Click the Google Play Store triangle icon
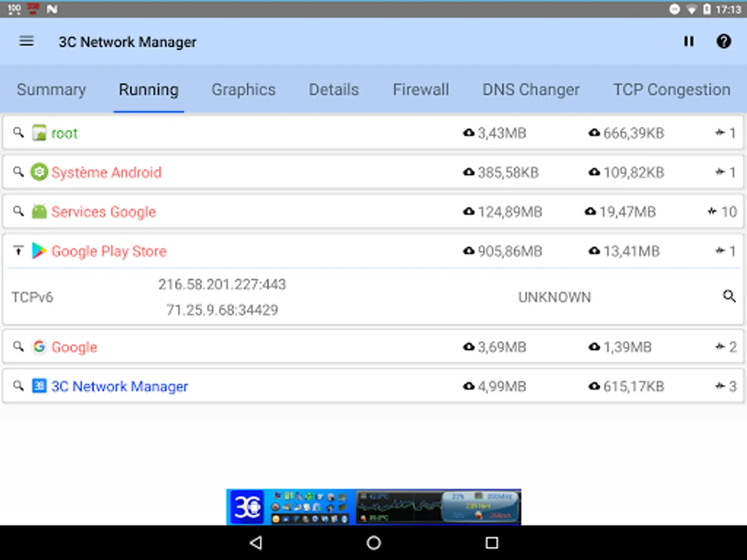 39,251
